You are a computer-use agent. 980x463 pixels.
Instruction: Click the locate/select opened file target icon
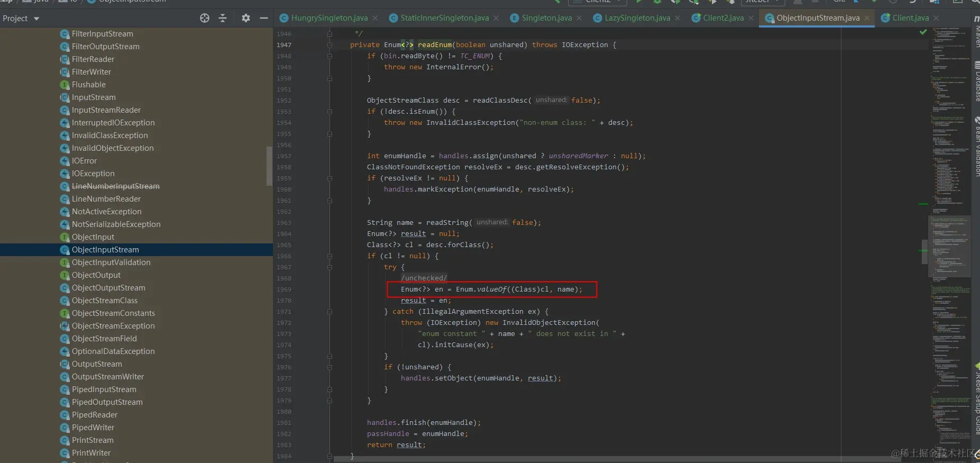205,18
